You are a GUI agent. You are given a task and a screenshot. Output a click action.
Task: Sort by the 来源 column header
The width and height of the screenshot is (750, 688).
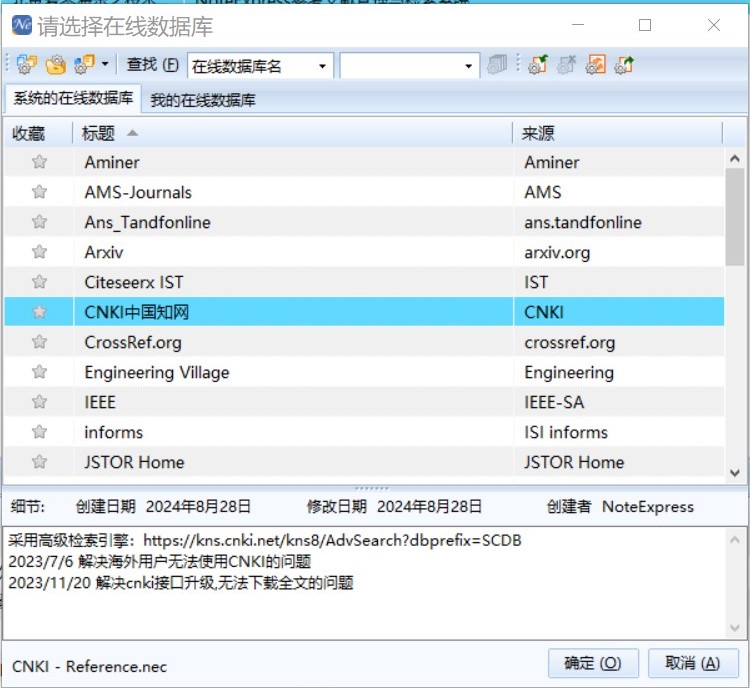tap(618, 133)
